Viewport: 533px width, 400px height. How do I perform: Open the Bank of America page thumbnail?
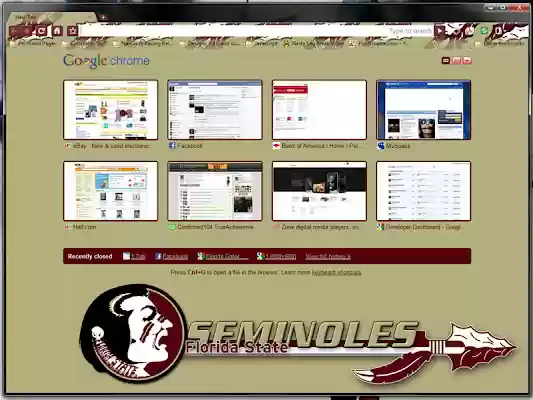(x=319, y=110)
